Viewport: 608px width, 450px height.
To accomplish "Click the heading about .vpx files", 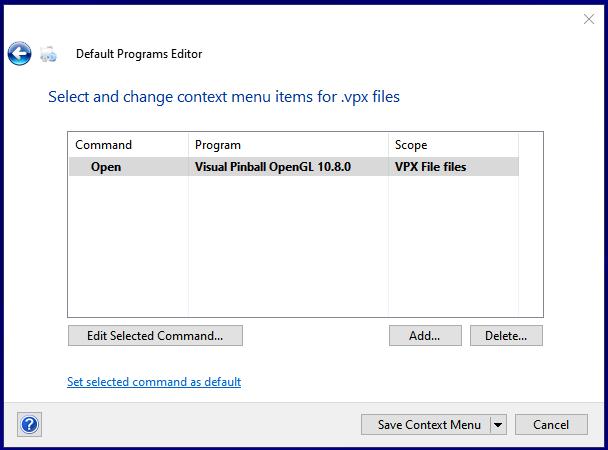I will coord(224,97).
